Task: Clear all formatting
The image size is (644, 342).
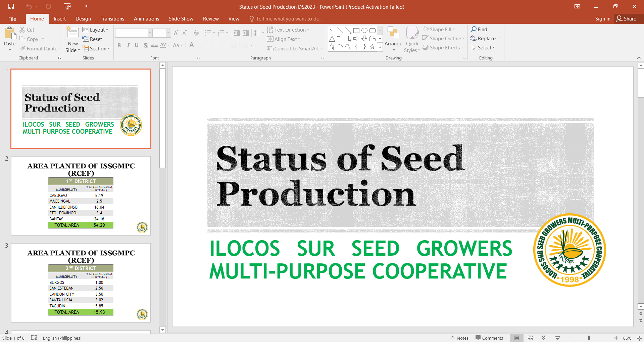Action: [x=196, y=33]
